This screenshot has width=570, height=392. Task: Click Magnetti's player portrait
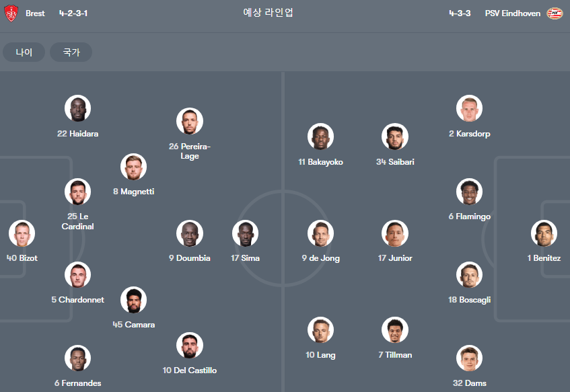pyautogui.click(x=133, y=167)
